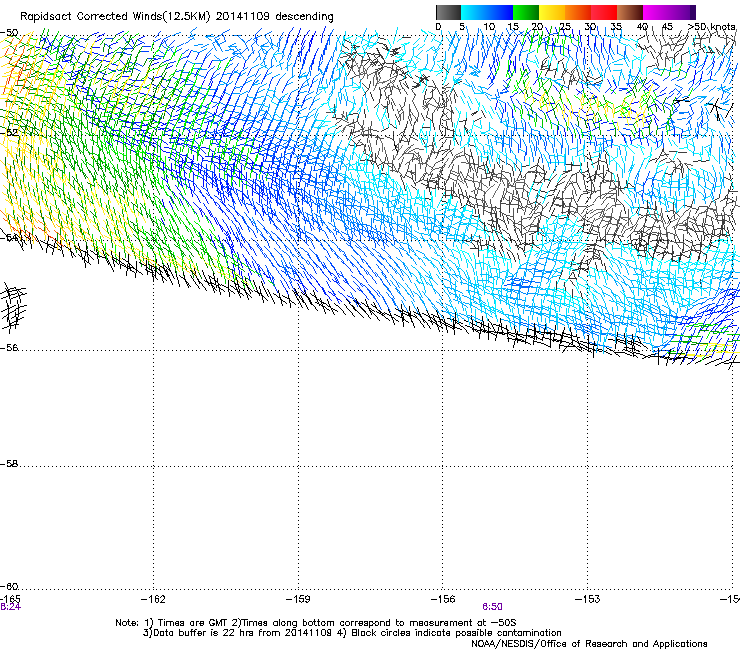
Task: Click the gray 0-5 knots legend swatch
Action: (x=448, y=12)
